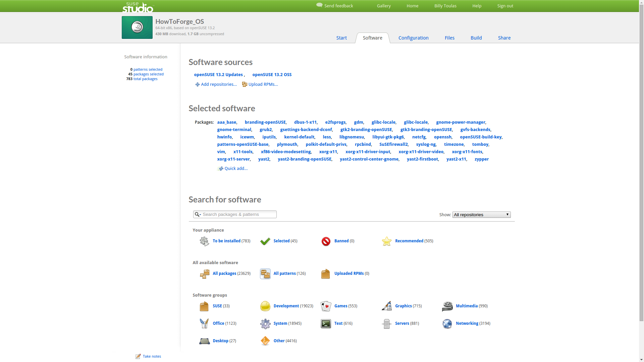Click the Take notes pencil icon
The width and height of the screenshot is (644, 362).
(138, 357)
